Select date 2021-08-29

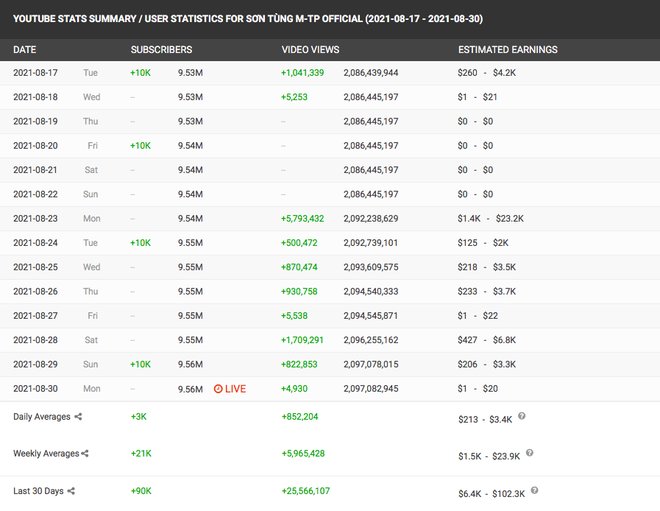[x=35, y=365]
